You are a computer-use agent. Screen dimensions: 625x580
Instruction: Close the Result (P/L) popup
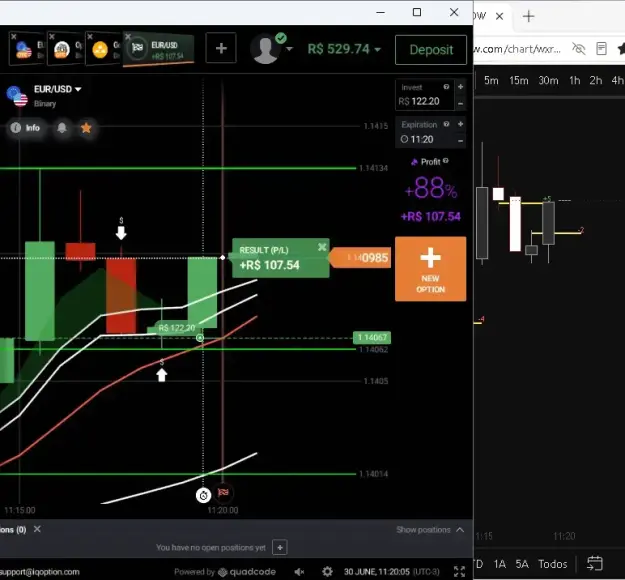click(x=322, y=247)
